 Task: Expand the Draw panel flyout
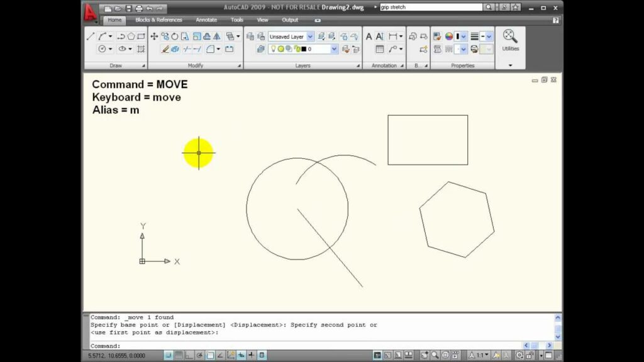coord(144,65)
